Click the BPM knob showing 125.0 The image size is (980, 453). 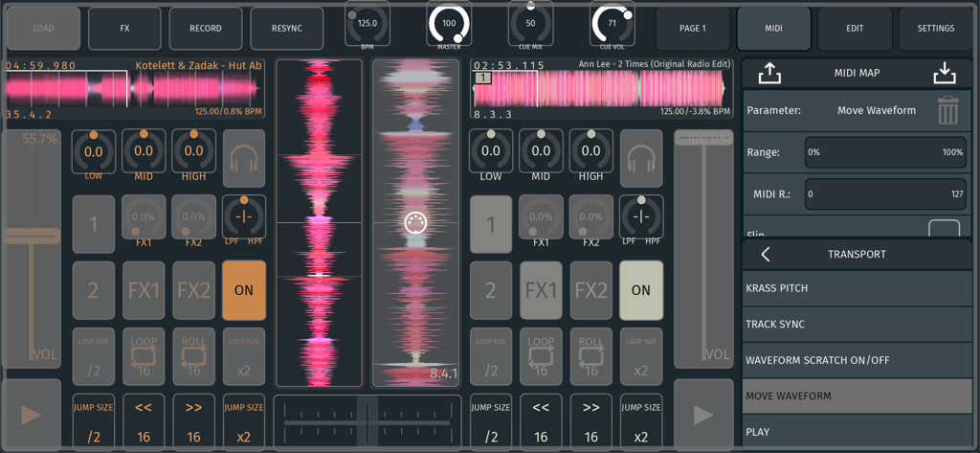coord(367,24)
